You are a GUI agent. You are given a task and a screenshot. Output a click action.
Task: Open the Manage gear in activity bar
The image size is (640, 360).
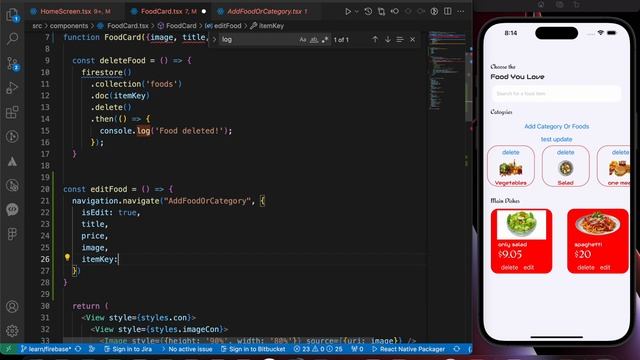[12, 331]
